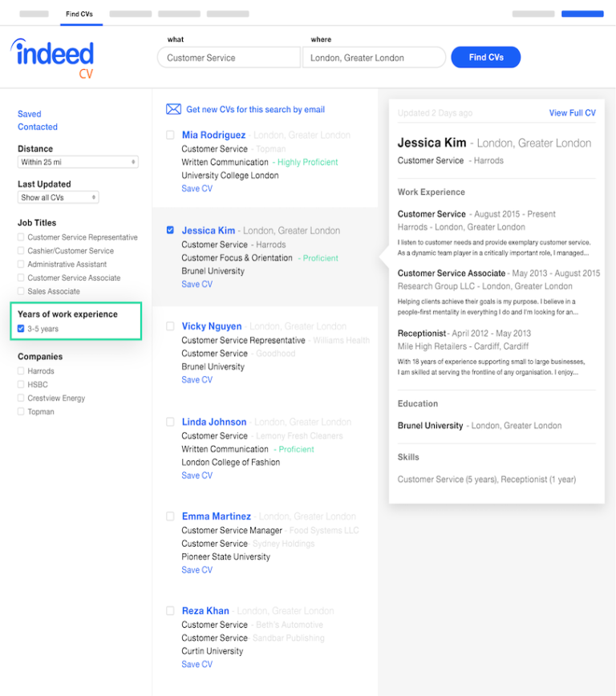Open the Distance dropdown
This screenshot has height=696, width=616.
[77, 161]
